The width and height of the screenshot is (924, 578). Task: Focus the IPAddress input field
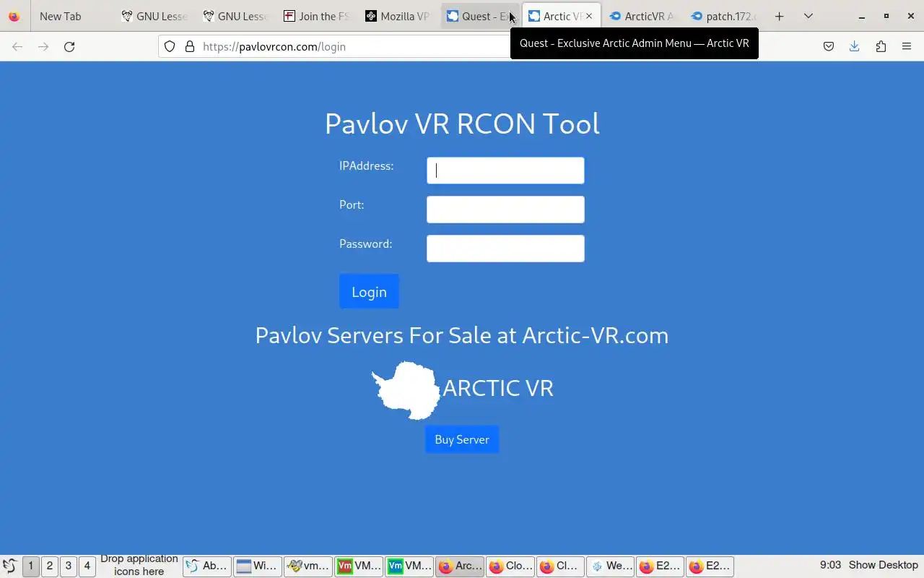pos(505,171)
